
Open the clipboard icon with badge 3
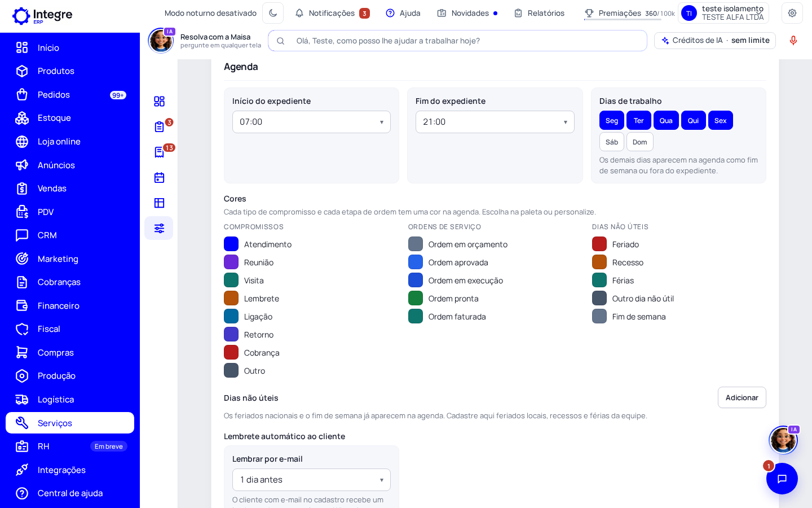point(159,126)
